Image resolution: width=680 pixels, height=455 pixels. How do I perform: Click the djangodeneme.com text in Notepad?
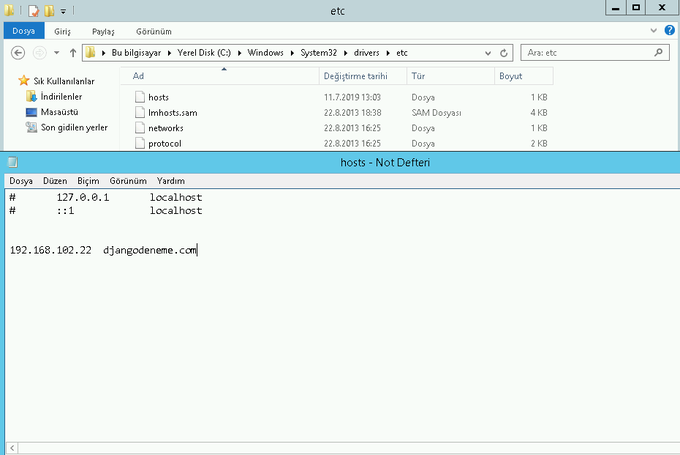click(x=150, y=250)
